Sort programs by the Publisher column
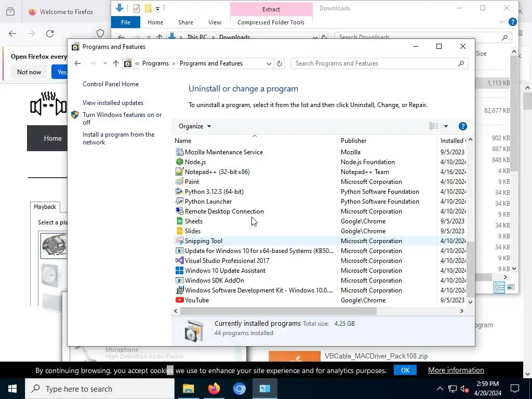Screen dimensions: 532x399 pos(387,140)
